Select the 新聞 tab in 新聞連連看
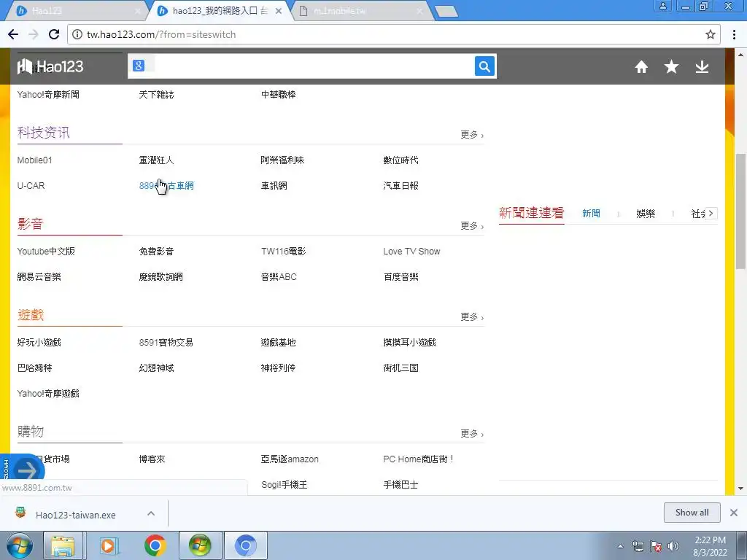 591,214
